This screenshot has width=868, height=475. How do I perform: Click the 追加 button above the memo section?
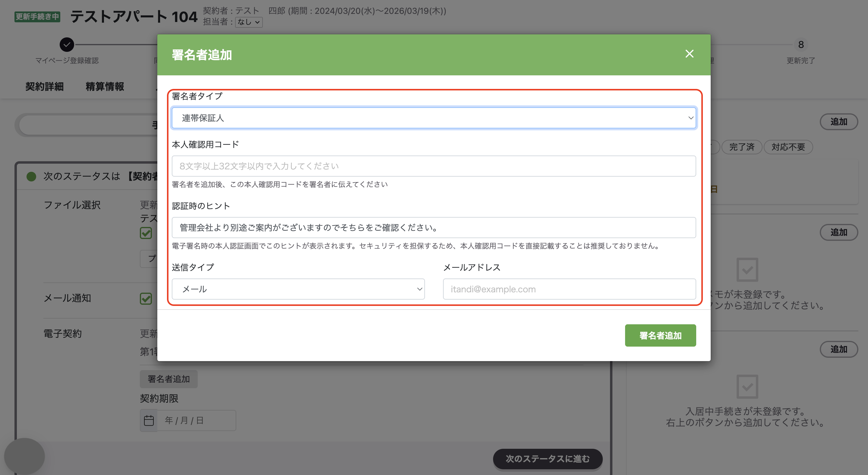[839, 232]
